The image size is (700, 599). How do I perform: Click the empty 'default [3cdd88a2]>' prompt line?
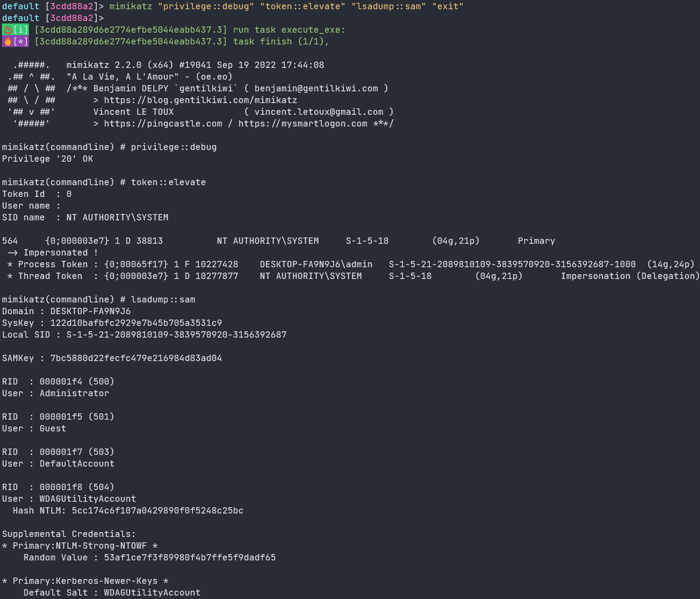(53, 18)
